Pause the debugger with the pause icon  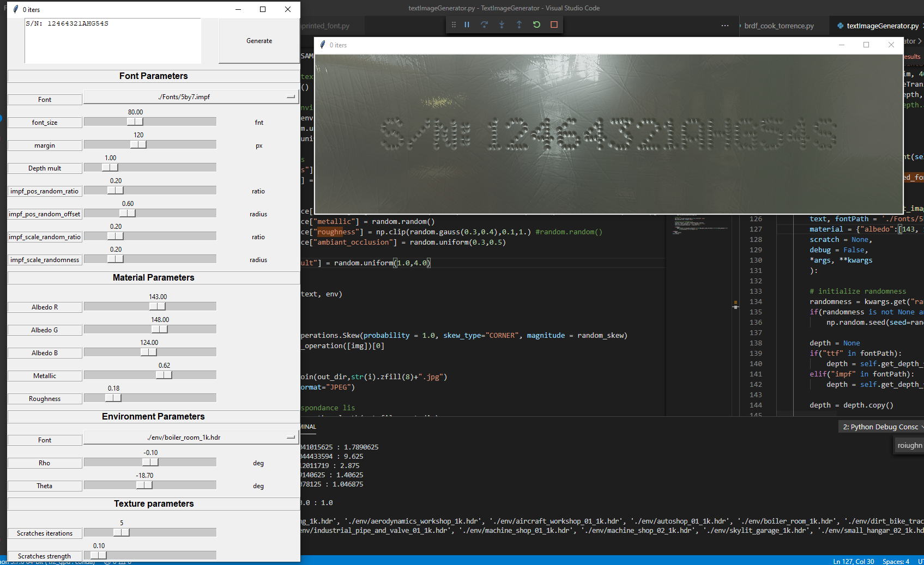click(x=467, y=25)
